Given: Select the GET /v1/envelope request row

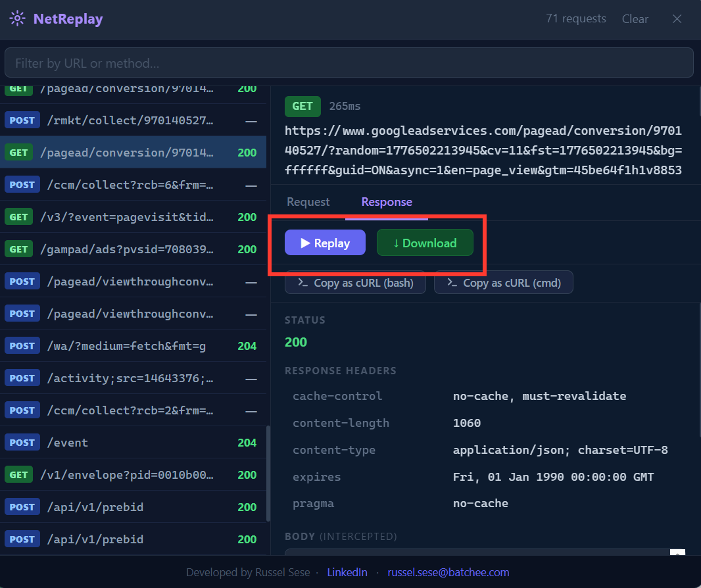Looking at the screenshot, I should [132, 475].
